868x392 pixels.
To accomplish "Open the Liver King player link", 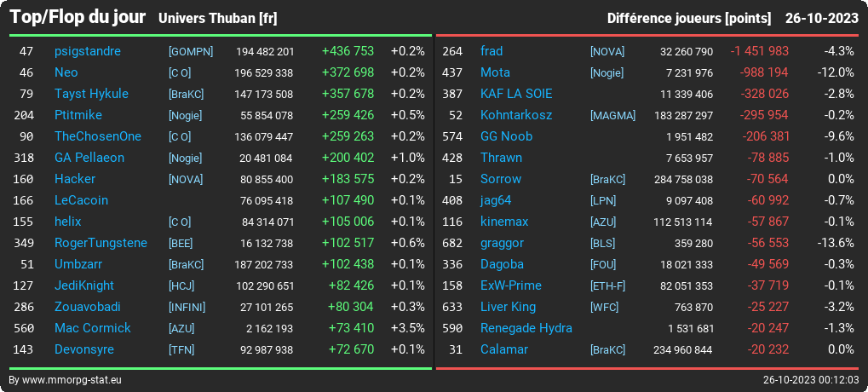I will [x=508, y=308].
